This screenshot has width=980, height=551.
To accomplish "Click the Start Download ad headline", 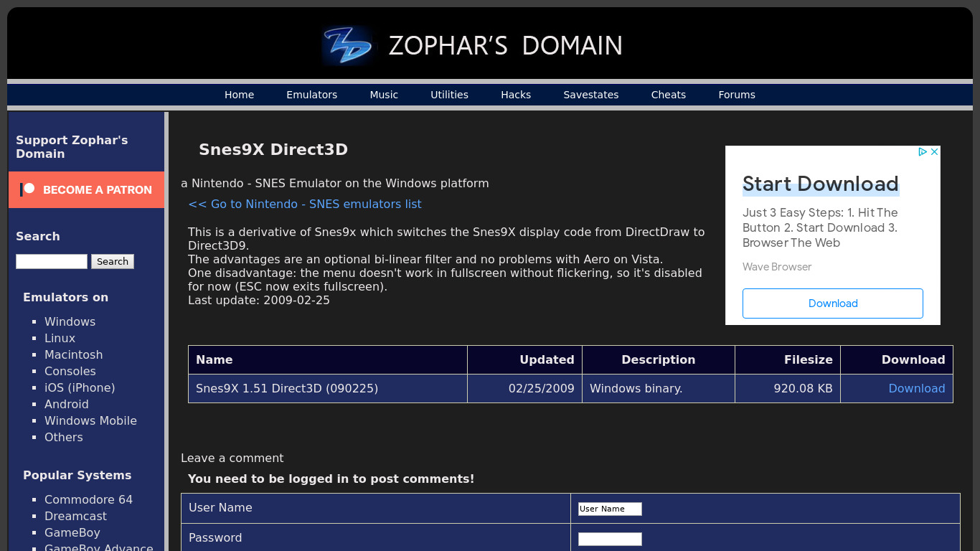I will point(820,184).
